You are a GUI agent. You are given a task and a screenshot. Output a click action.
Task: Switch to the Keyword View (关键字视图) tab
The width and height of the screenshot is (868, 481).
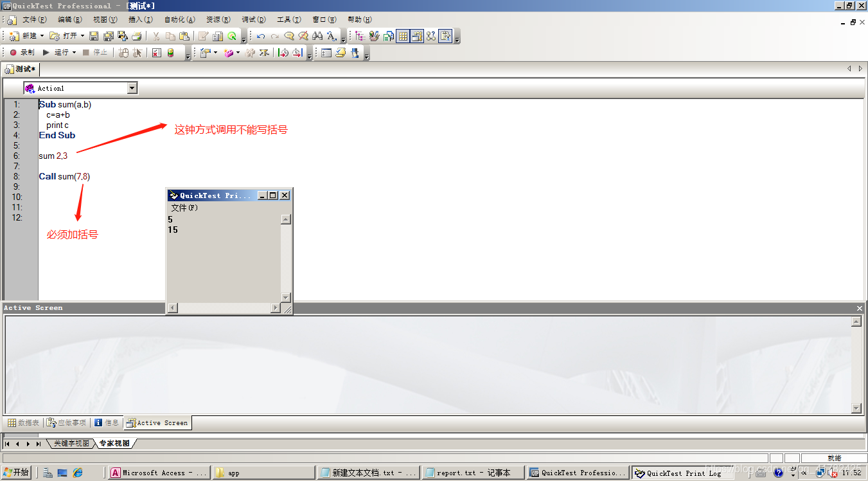(71, 444)
